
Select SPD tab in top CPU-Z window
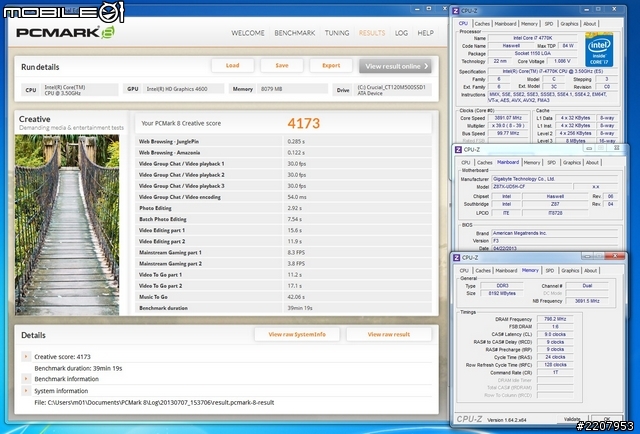coord(549,24)
